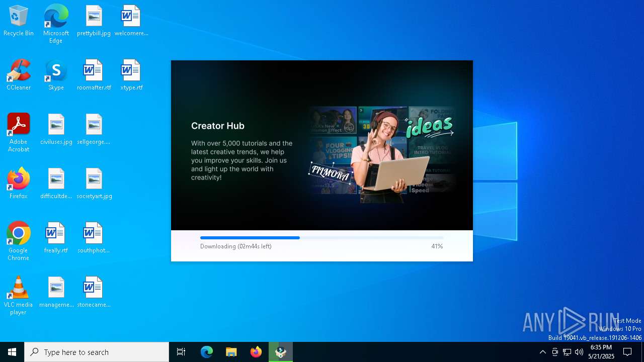This screenshot has height=362, width=644.
Task: Select the CCleaner desktop shortcut
Action: [19, 75]
